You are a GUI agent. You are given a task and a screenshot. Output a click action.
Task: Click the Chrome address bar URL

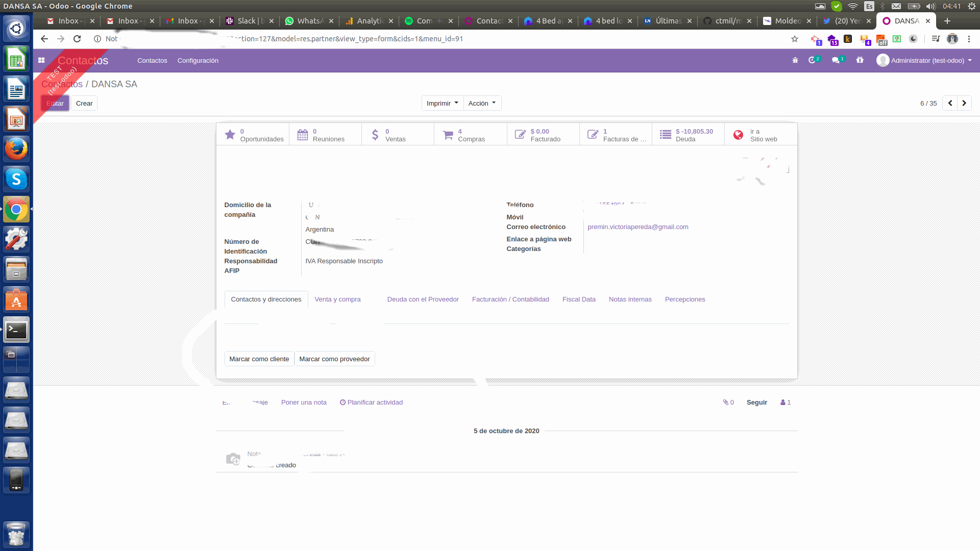pyautogui.click(x=439, y=39)
